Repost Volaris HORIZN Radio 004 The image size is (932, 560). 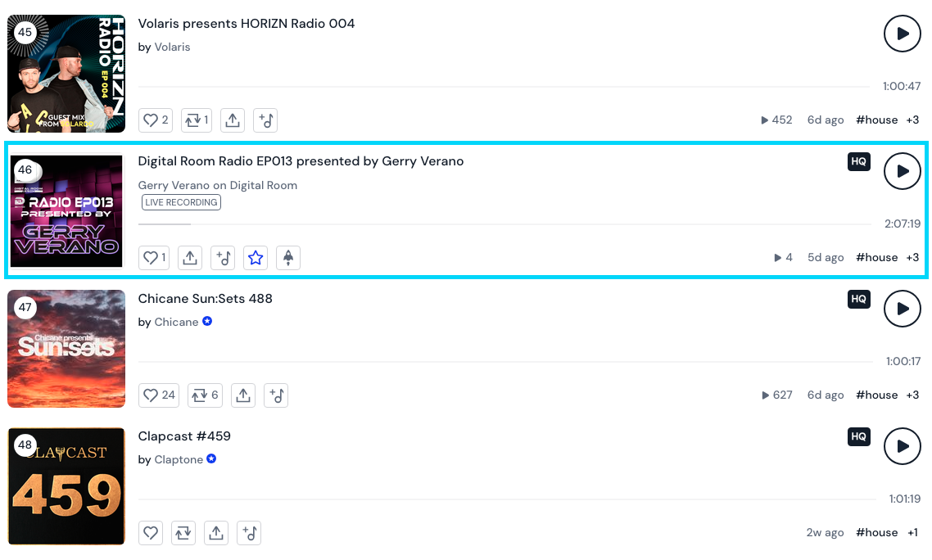tap(197, 120)
